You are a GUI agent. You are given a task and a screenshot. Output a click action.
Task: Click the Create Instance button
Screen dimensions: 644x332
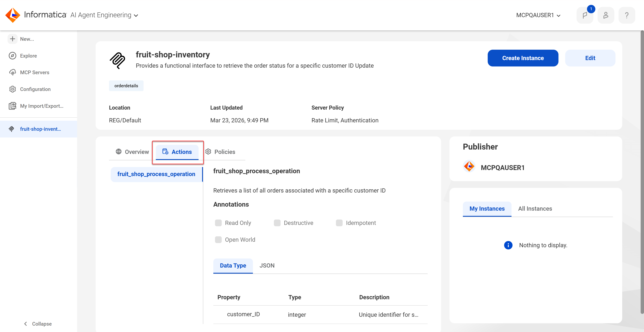(x=523, y=58)
